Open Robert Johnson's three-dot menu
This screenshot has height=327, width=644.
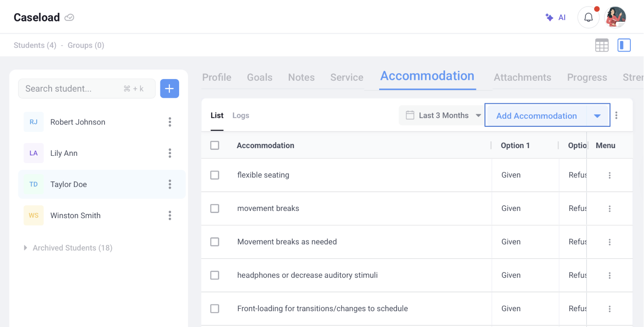(x=170, y=122)
